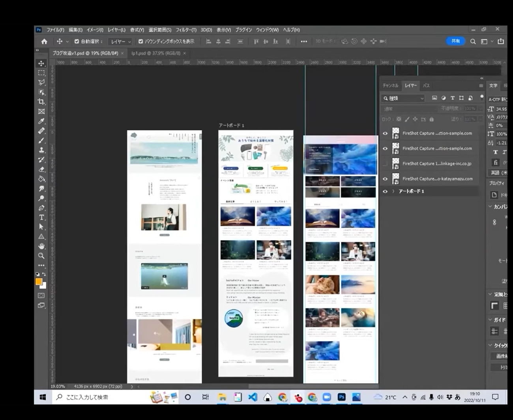The height and width of the screenshot is (420, 513).
Task: Open the レイヤー auto-select dropdown
Action: 120,41
